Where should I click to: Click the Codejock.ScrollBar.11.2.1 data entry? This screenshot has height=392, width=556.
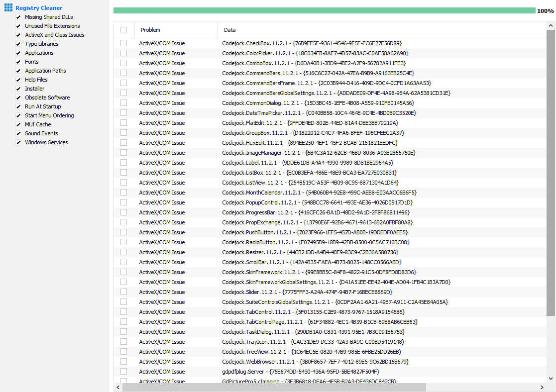pyautogui.click(x=312, y=262)
